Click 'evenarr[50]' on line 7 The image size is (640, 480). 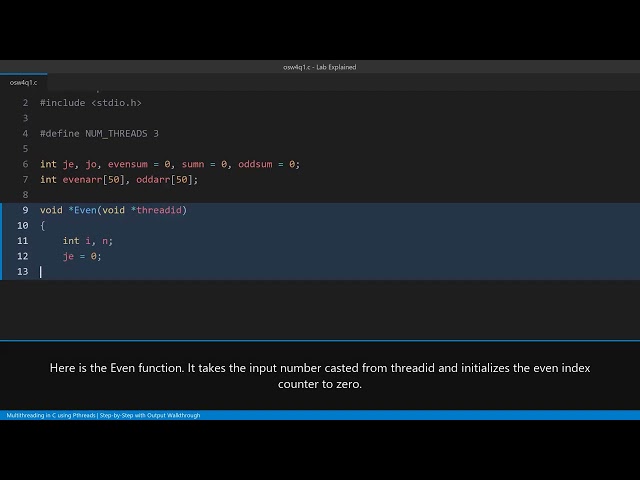[x=93, y=180]
